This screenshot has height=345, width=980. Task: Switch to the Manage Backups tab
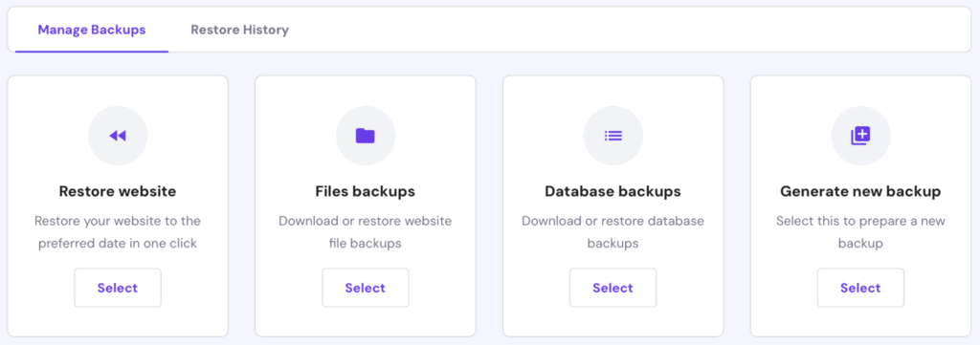tap(92, 30)
